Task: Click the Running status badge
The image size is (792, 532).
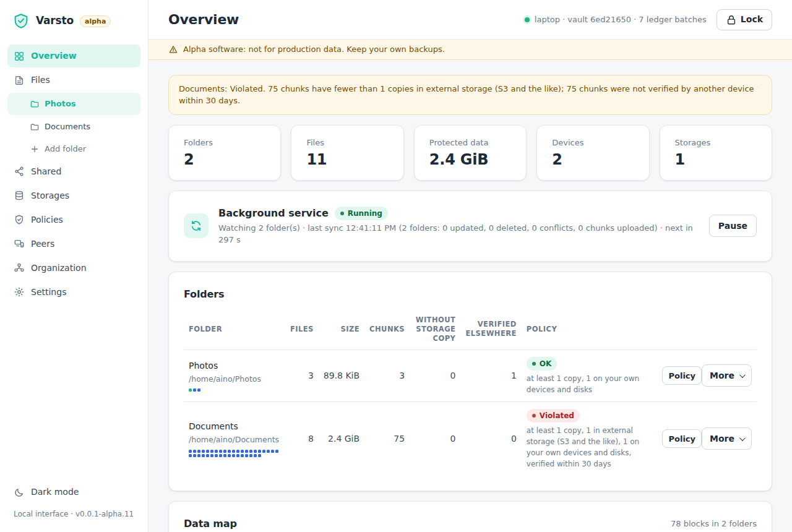Action: (x=361, y=213)
